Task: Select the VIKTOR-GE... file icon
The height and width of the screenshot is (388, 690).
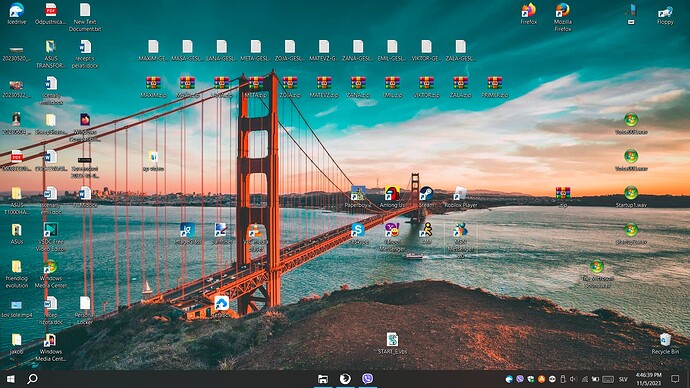Action: (426, 50)
